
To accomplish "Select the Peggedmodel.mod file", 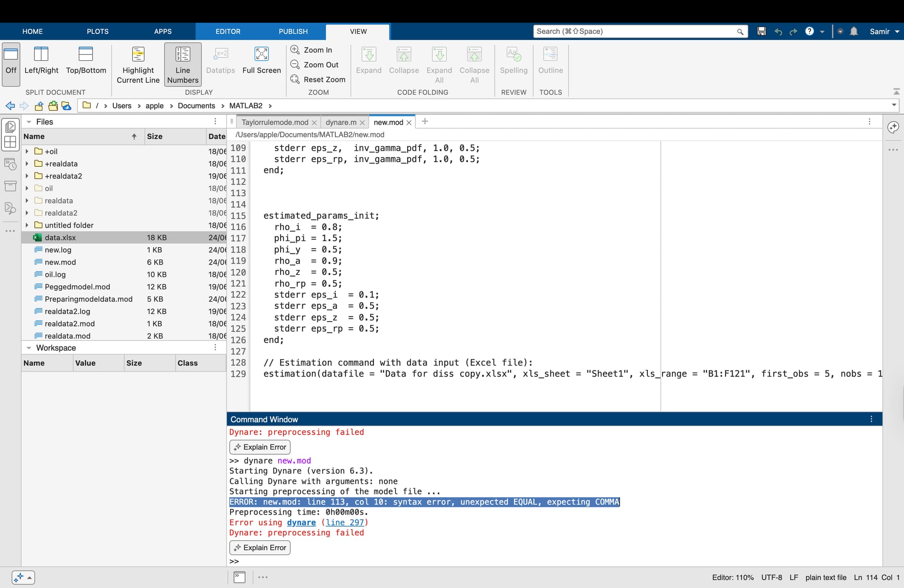I will click(x=124, y=287).
